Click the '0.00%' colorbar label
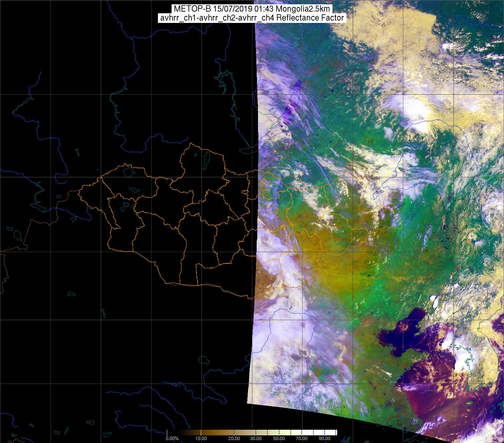Viewport: 504px width, 443px height. click(x=172, y=439)
